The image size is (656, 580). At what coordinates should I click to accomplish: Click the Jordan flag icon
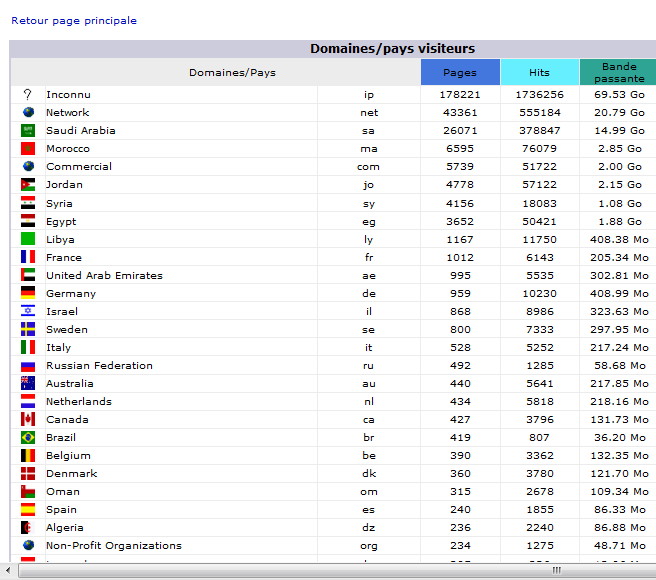[x=28, y=185]
